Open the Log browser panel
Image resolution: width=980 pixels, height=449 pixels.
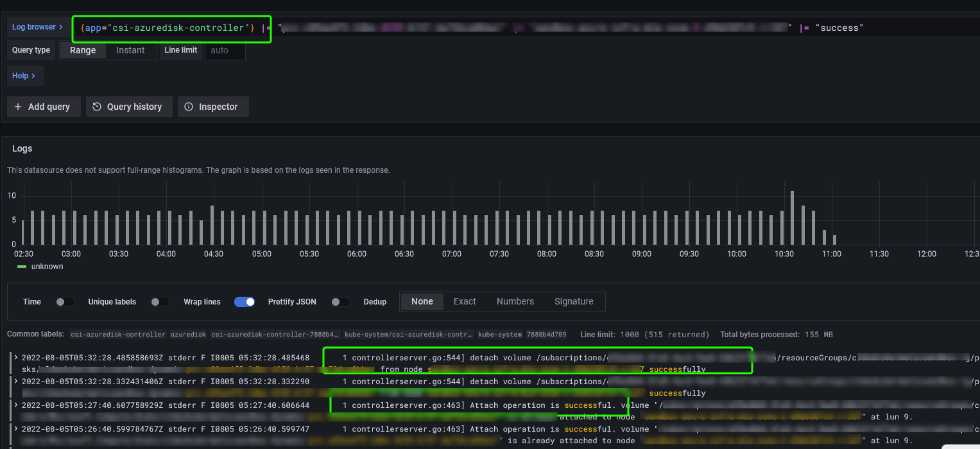[x=38, y=27]
